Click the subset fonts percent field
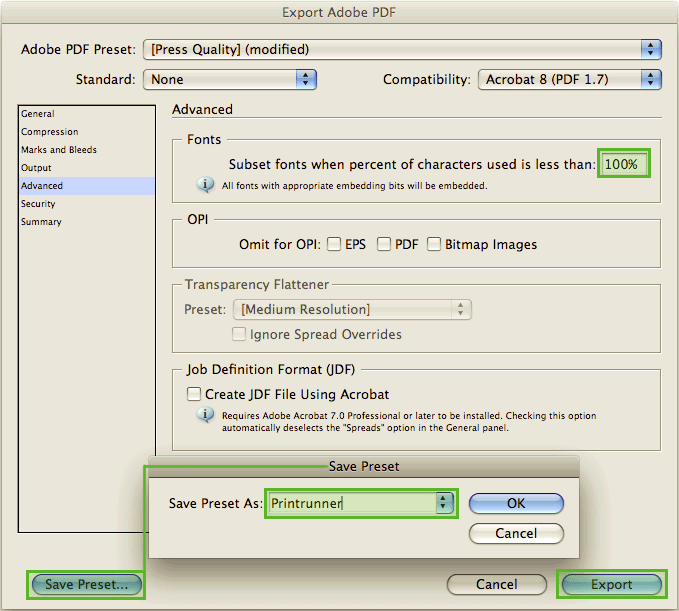This screenshot has height=611, width=679. (625, 164)
